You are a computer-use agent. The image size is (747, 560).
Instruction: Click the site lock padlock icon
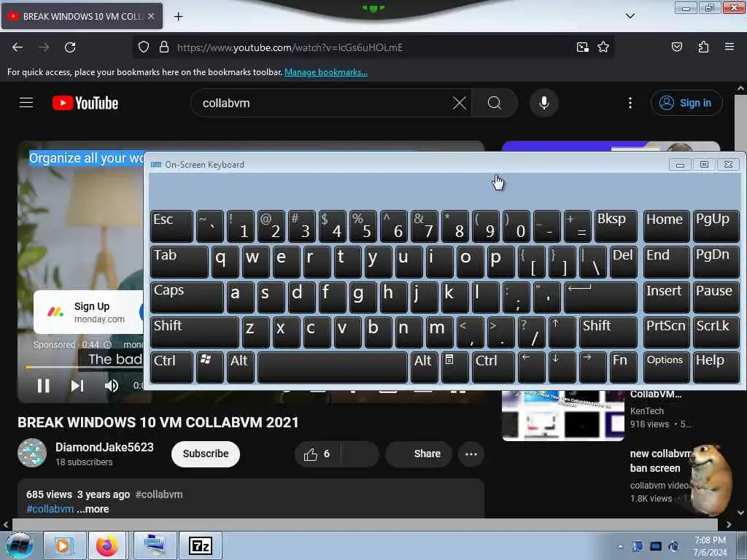164,47
